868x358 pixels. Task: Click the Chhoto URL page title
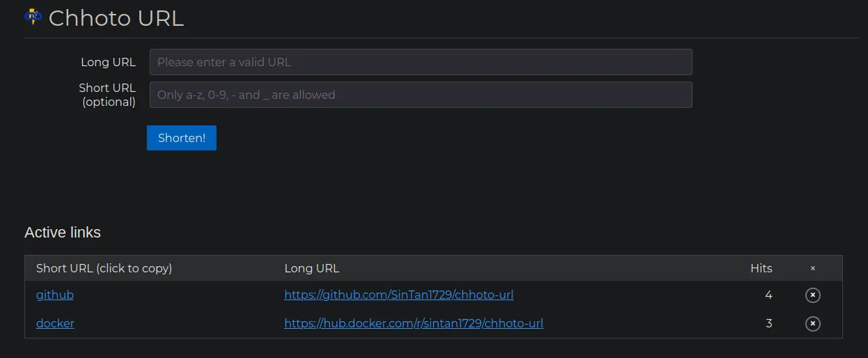(116, 18)
